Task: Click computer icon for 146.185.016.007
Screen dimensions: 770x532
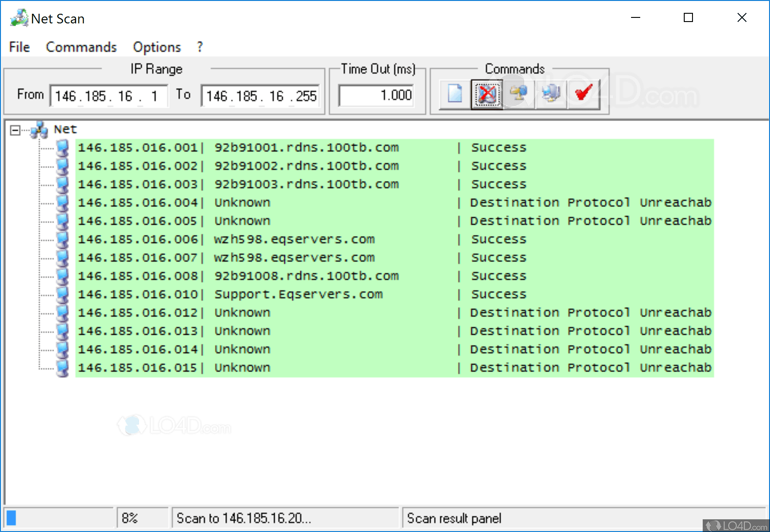Action: click(62, 258)
